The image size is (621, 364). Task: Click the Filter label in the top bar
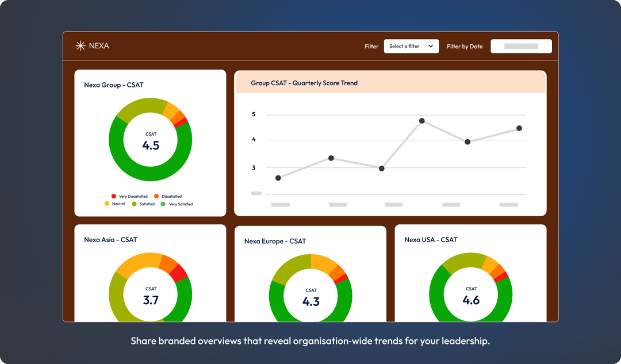[371, 46]
